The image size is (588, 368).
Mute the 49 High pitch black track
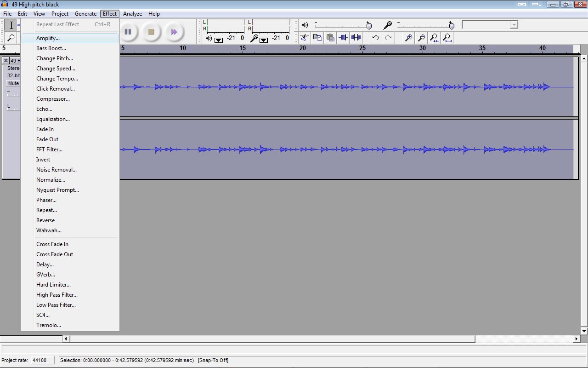point(13,83)
